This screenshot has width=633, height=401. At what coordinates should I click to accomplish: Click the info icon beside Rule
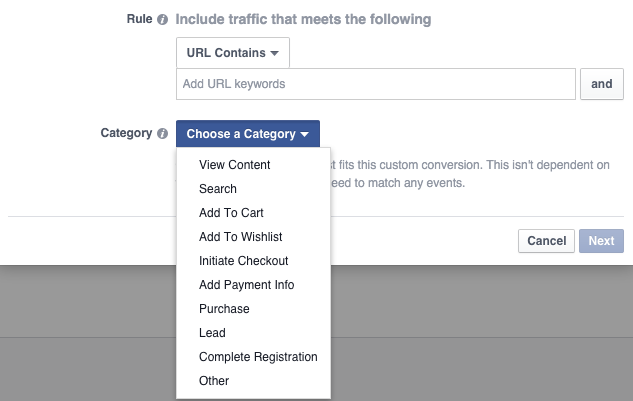[x=163, y=19]
